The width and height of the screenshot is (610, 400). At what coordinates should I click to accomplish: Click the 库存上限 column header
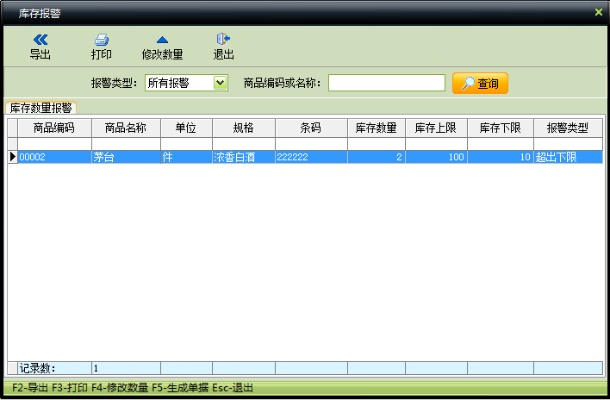click(436, 128)
